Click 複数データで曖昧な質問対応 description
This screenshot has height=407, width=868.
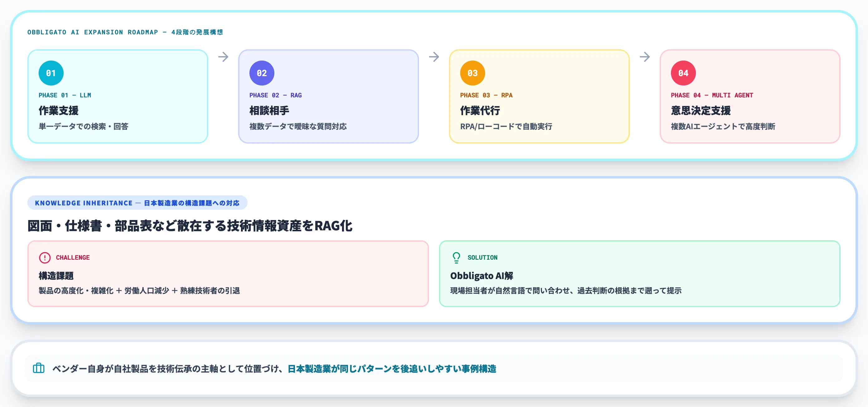click(x=298, y=126)
